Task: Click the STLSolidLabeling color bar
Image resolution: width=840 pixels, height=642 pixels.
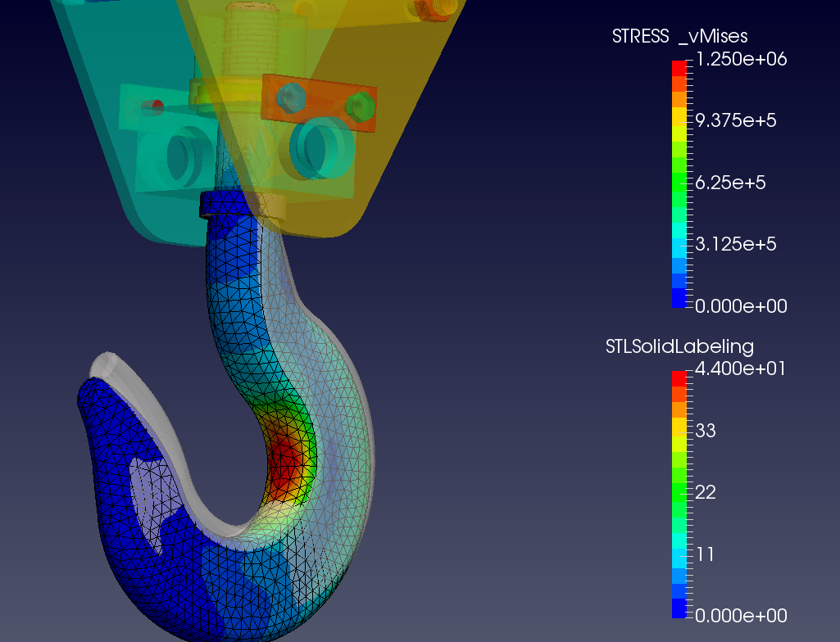Action: 679,495
